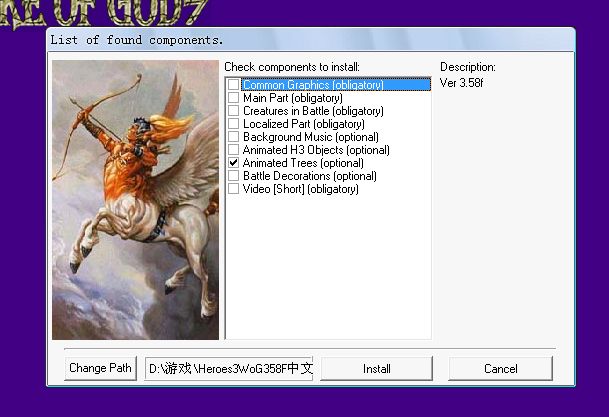Viewport: 609px width, 417px height.
Task: Uncheck the Animated Trees (optional) checkbox
Action: (x=233, y=163)
